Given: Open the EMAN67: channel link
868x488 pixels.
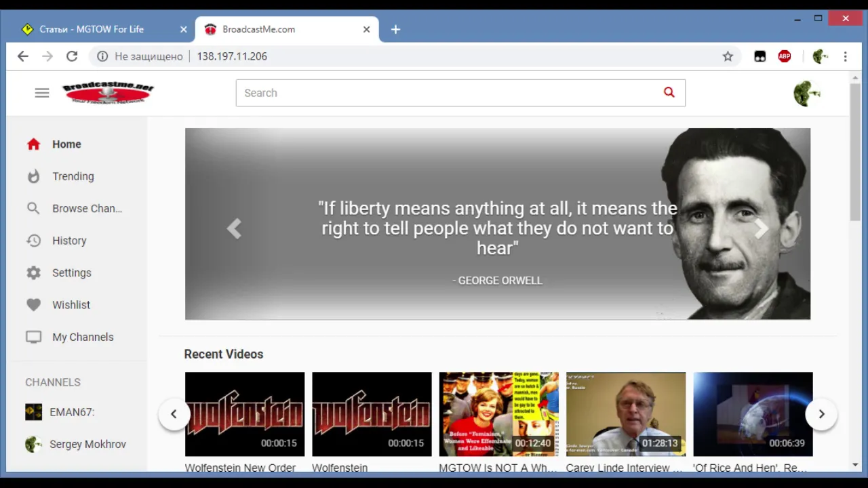Looking at the screenshot, I should click(x=72, y=412).
